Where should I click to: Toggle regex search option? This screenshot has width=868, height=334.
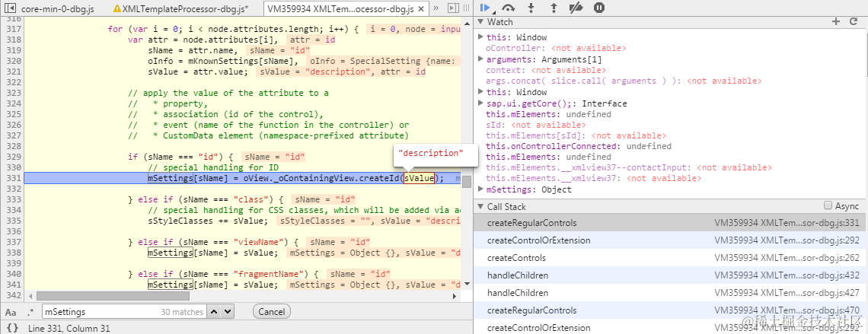30,312
